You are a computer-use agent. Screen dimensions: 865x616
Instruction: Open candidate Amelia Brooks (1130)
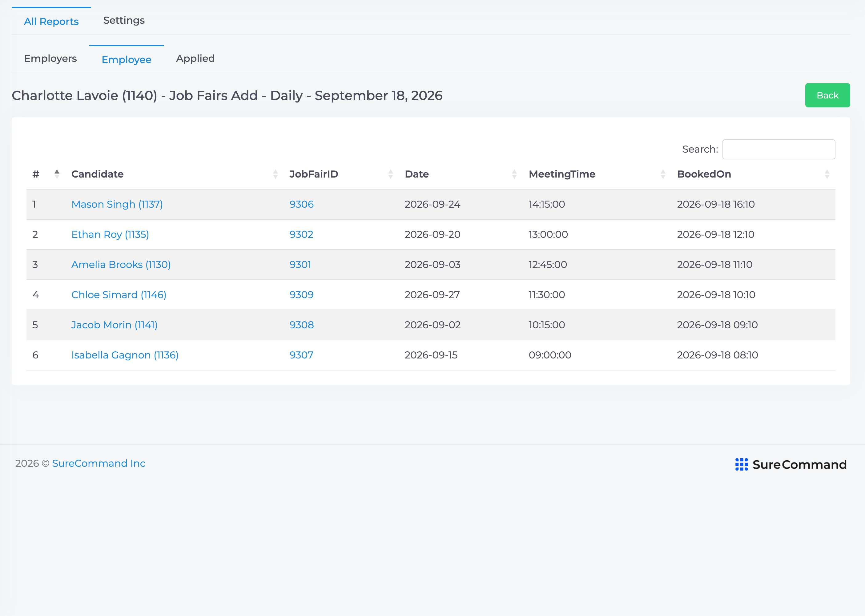click(x=121, y=264)
